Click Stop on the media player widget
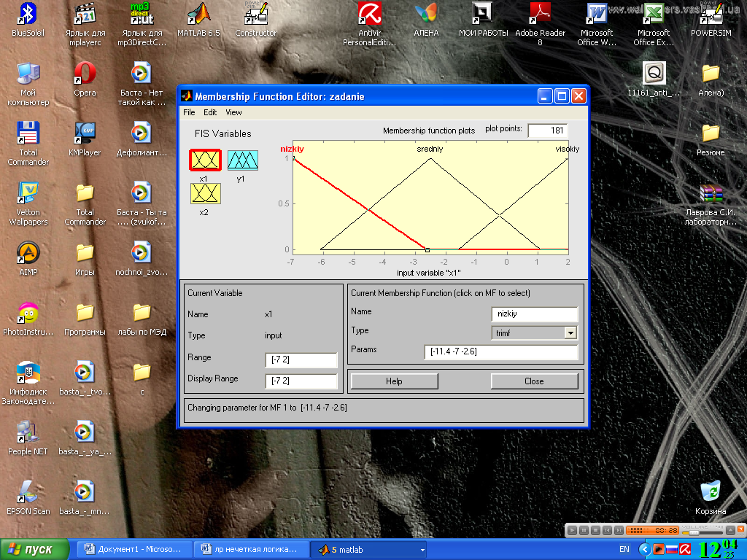Viewport: 747px width, 560px height. pyautogui.click(x=595, y=531)
